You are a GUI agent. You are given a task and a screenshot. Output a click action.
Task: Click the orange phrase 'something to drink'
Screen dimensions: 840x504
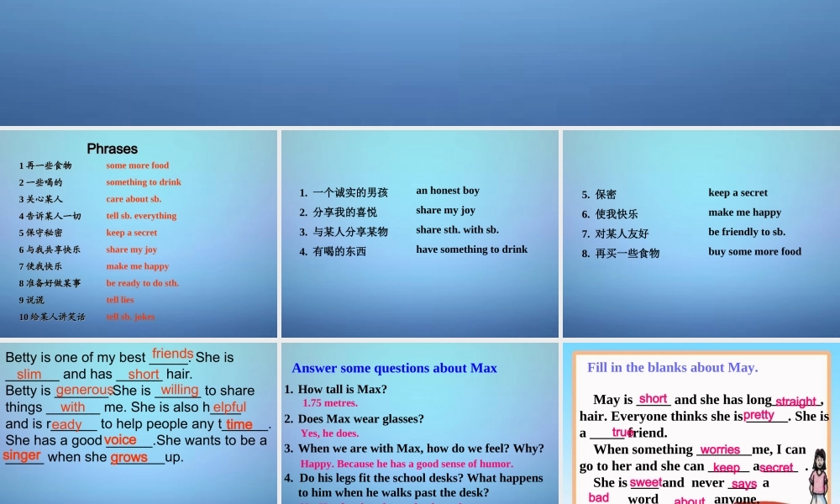(x=144, y=182)
